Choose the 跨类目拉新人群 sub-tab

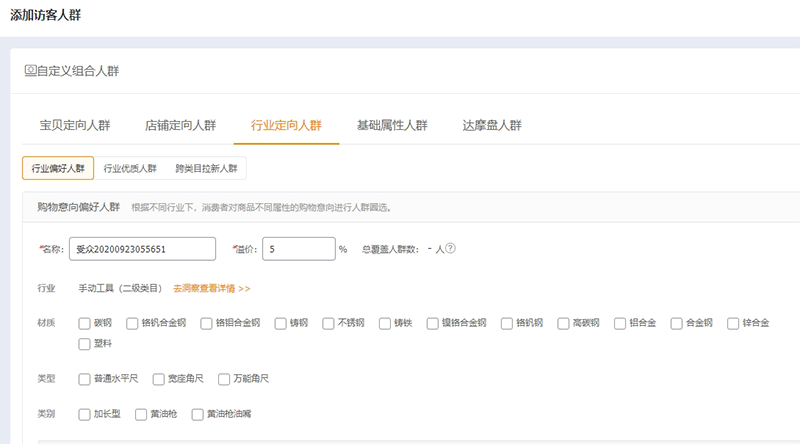point(206,169)
